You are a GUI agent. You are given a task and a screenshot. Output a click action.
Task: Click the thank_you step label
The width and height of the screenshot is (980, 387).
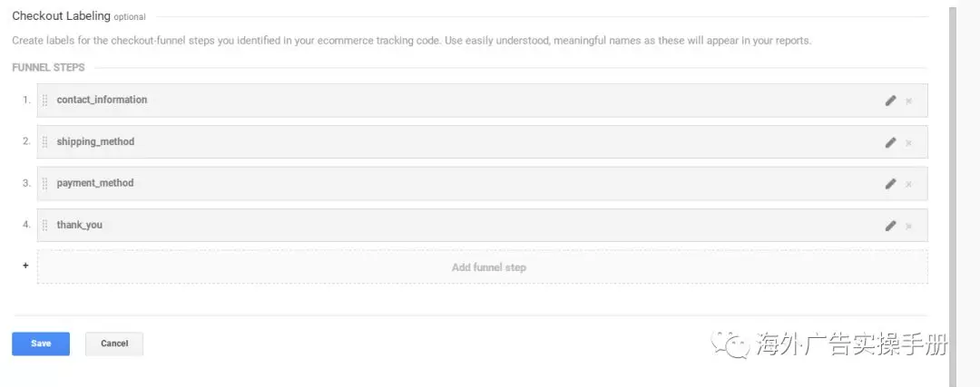click(80, 225)
